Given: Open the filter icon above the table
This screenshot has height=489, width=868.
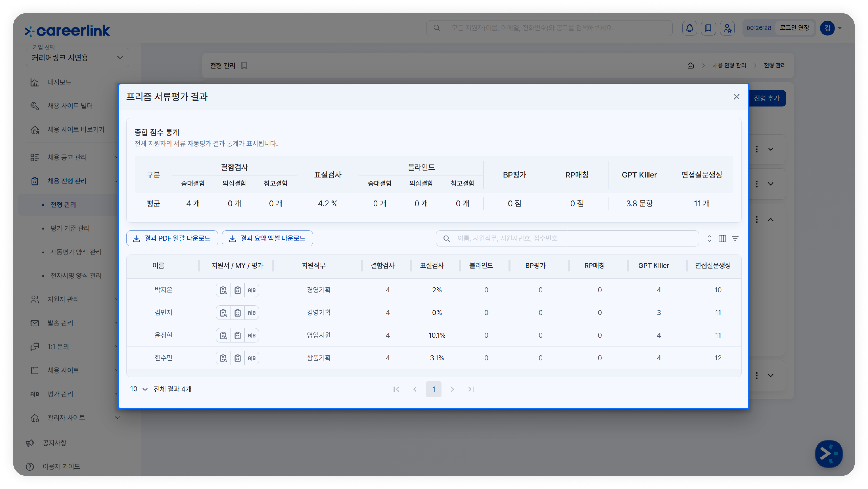Looking at the screenshot, I should pos(735,238).
